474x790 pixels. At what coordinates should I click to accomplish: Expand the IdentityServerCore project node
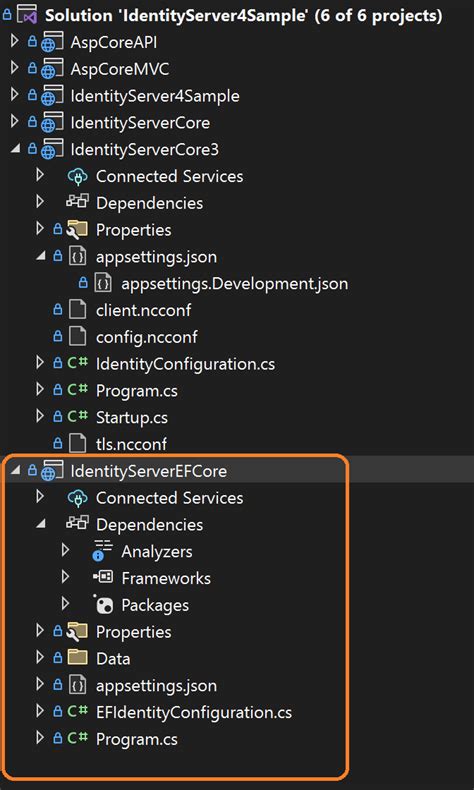click(14, 121)
